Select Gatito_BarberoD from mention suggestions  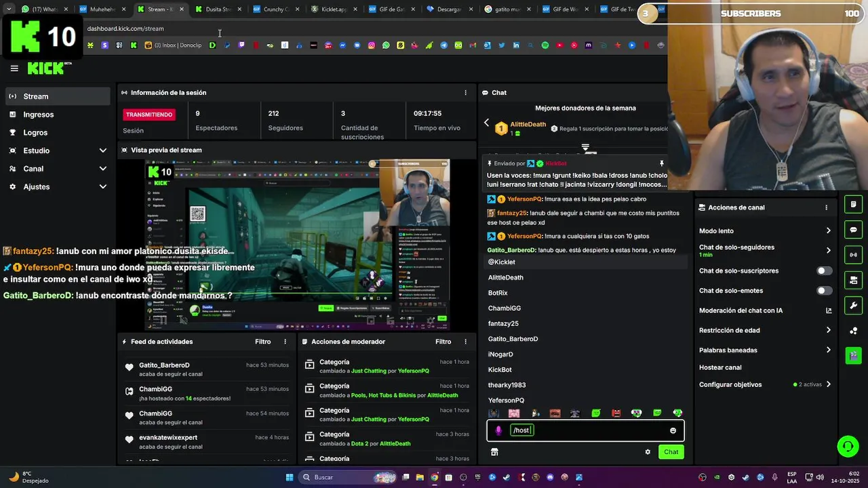(585, 339)
